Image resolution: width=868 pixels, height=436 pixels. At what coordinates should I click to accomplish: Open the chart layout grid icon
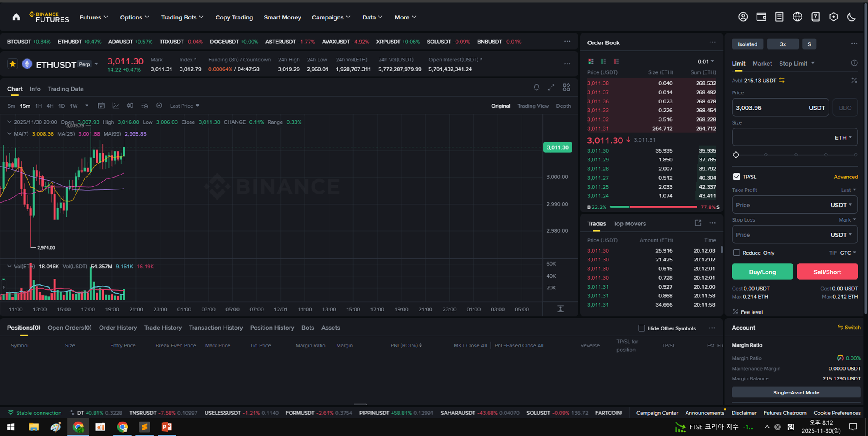pos(567,87)
